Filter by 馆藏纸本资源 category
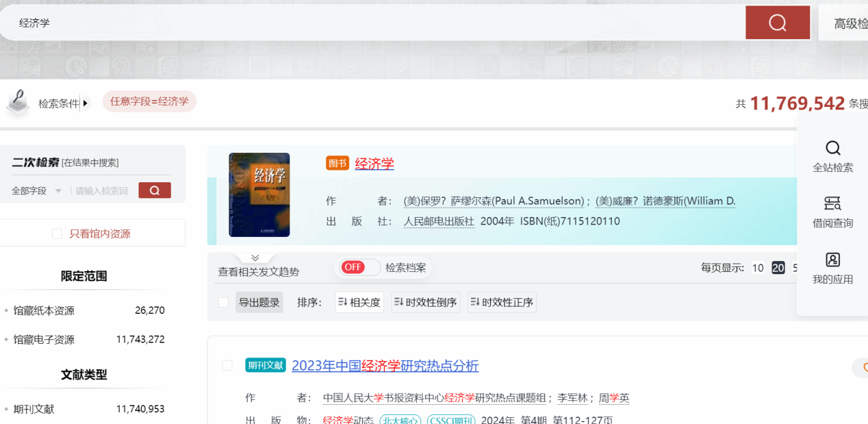The height and width of the screenshot is (424, 868). [x=44, y=310]
